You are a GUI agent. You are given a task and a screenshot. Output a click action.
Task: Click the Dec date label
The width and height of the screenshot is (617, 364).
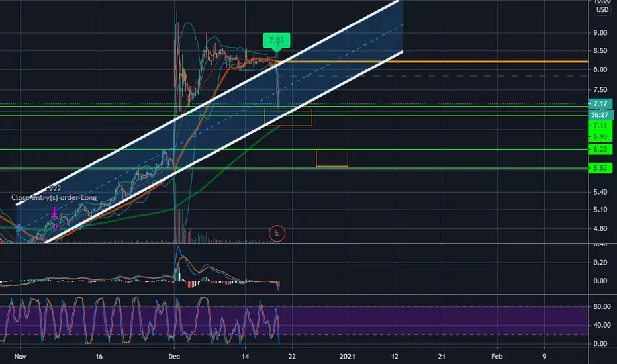[x=174, y=357]
